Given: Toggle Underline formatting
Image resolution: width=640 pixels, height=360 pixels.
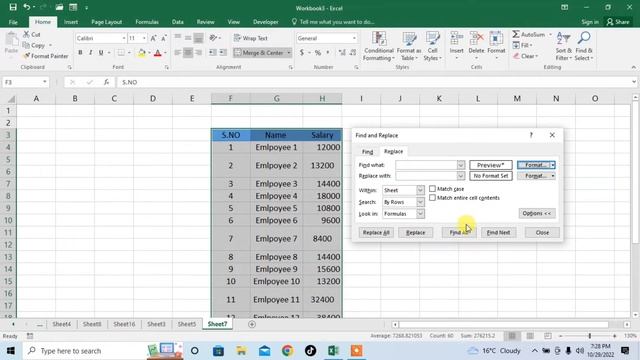Looking at the screenshot, I should (x=101, y=53).
